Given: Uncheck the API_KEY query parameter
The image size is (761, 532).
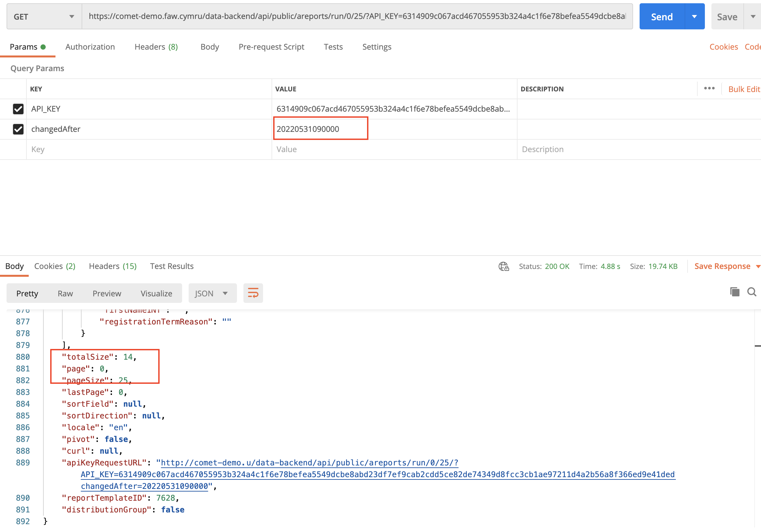Looking at the screenshot, I should point(18,109).
